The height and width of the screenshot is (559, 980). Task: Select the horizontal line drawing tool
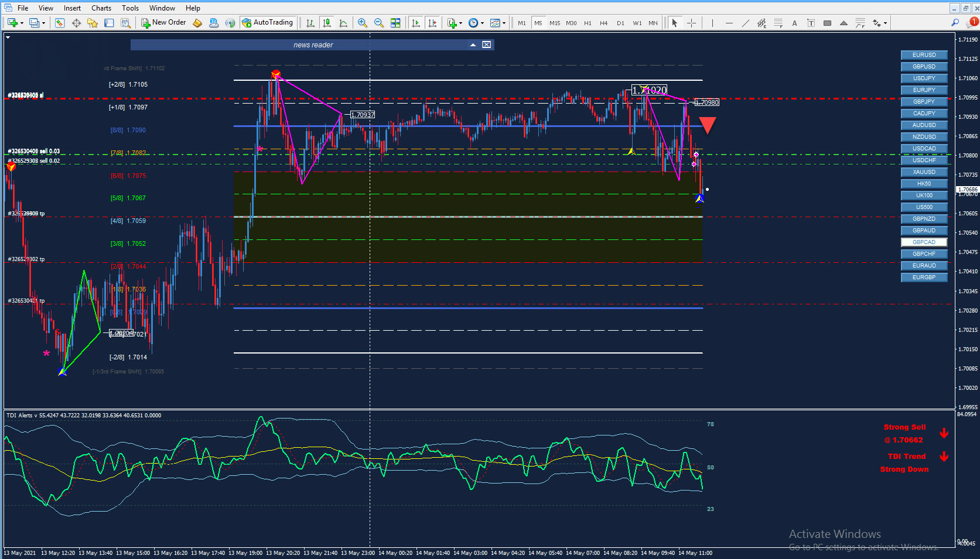(729, 23)
